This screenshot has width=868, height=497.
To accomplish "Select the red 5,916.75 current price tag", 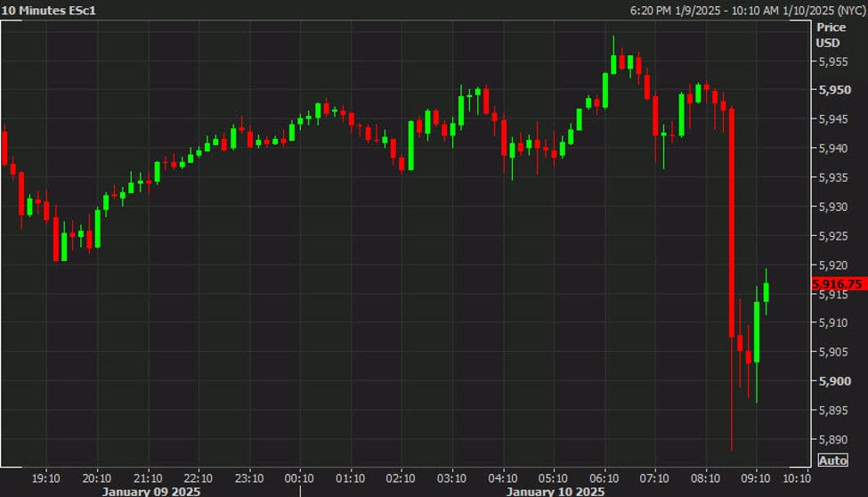I will click(x=837, y=284).
